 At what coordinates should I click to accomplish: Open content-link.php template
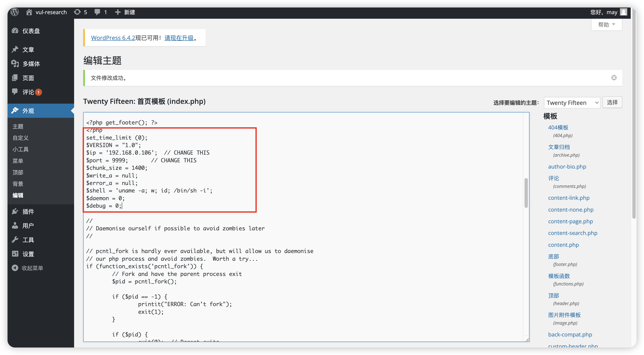pyautogui.click(x=569, y=198)
